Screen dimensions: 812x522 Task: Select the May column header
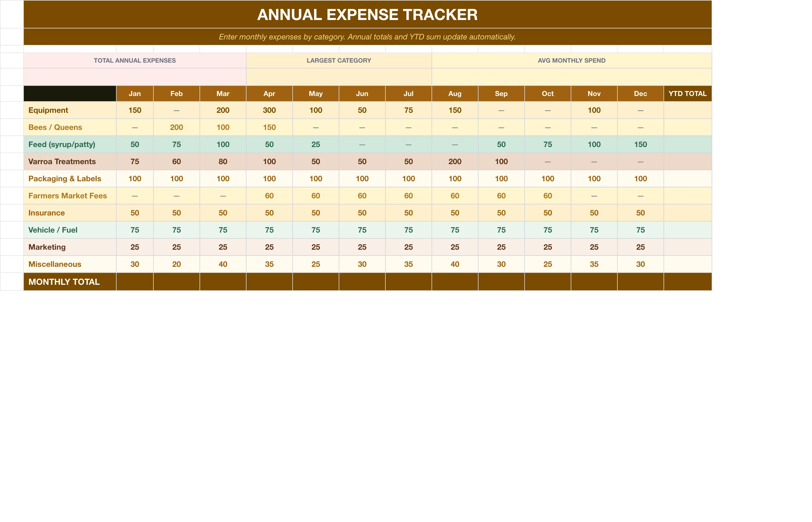[x=316, y=94]
